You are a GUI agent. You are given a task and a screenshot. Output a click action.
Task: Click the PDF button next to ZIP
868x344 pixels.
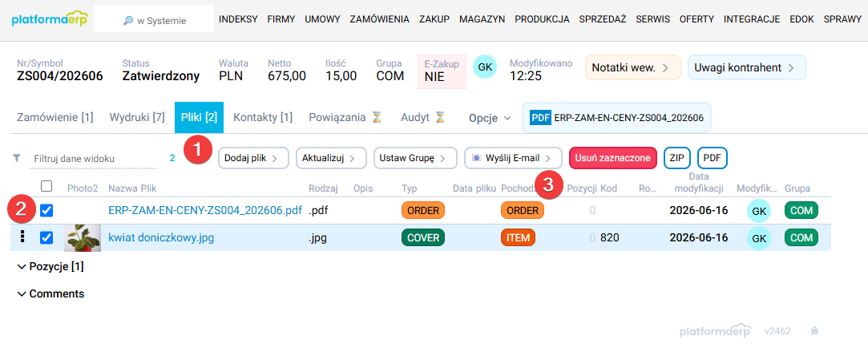[x=712, y=158]
